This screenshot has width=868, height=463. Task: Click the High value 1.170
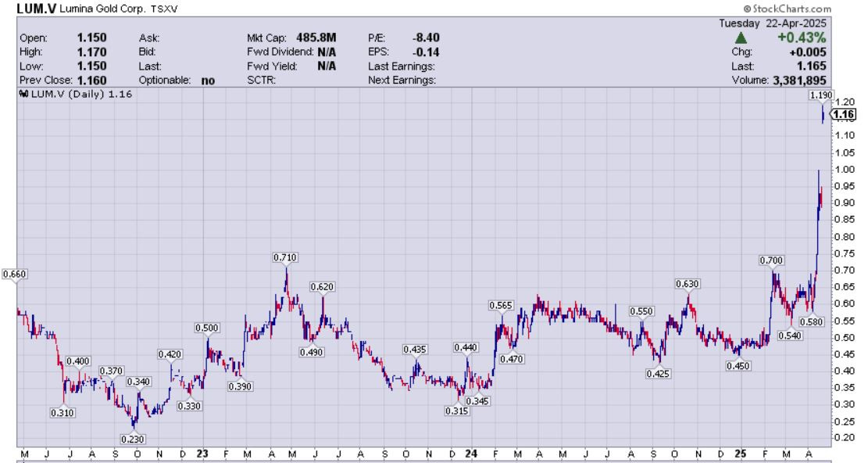tap(91, 52)
